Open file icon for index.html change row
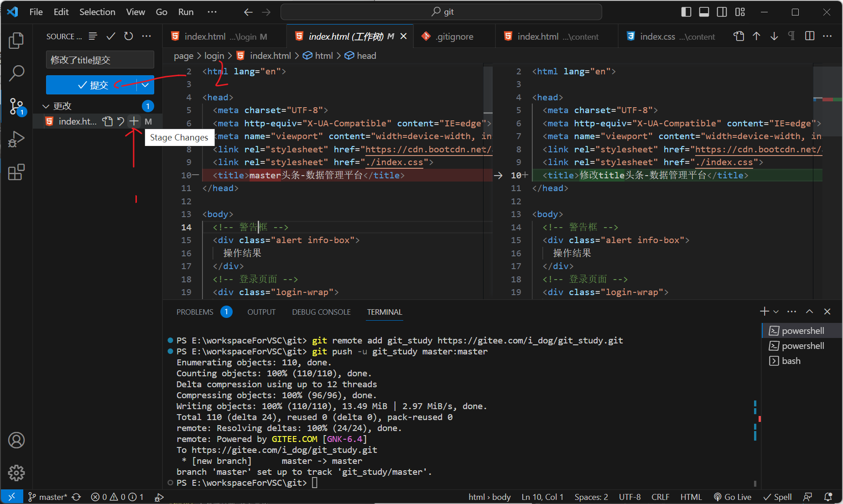Viewport: 843px width, 504px height. 107,121
